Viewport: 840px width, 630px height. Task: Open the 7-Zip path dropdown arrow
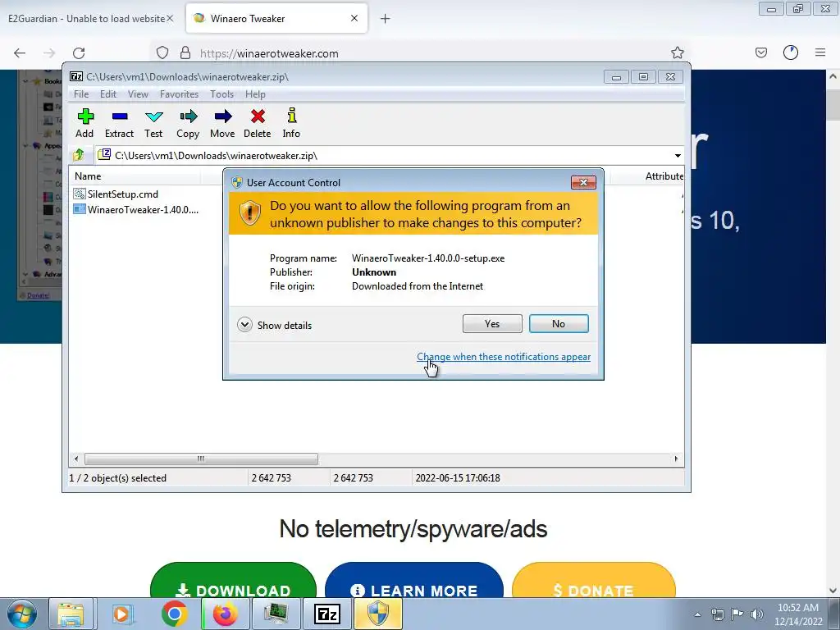pyautogui.click(x=678, y=156)
